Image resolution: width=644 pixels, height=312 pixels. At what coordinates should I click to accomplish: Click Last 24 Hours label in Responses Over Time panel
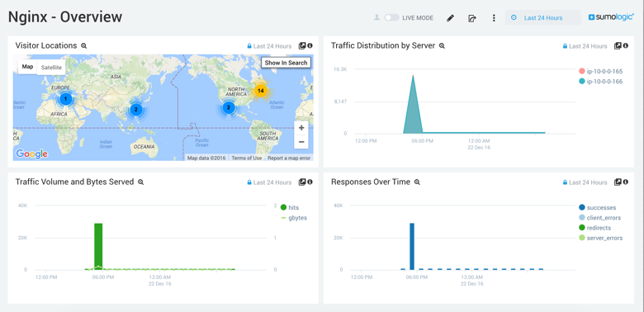588,182
